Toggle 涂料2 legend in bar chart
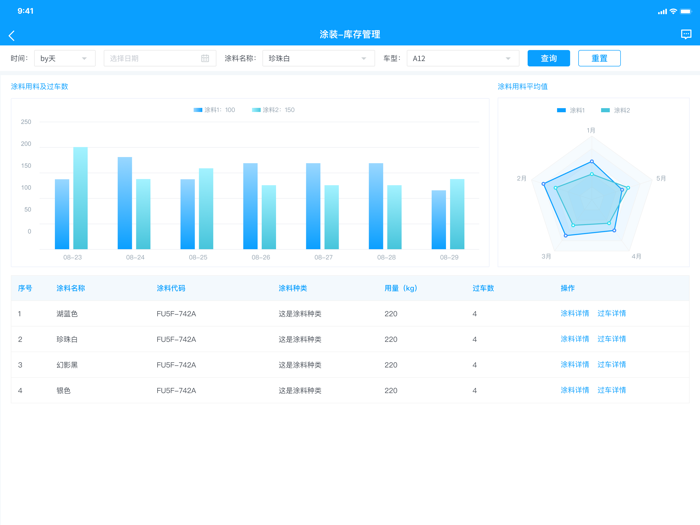The height and width of the screenshot is (525, 700). [x=273, y=110]
